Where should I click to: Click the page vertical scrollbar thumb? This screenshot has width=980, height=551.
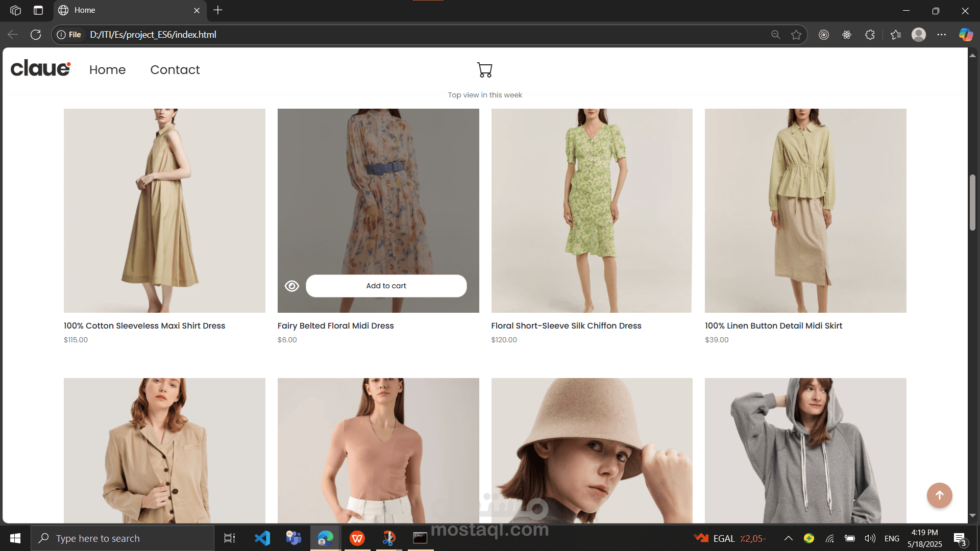(972, 203)
